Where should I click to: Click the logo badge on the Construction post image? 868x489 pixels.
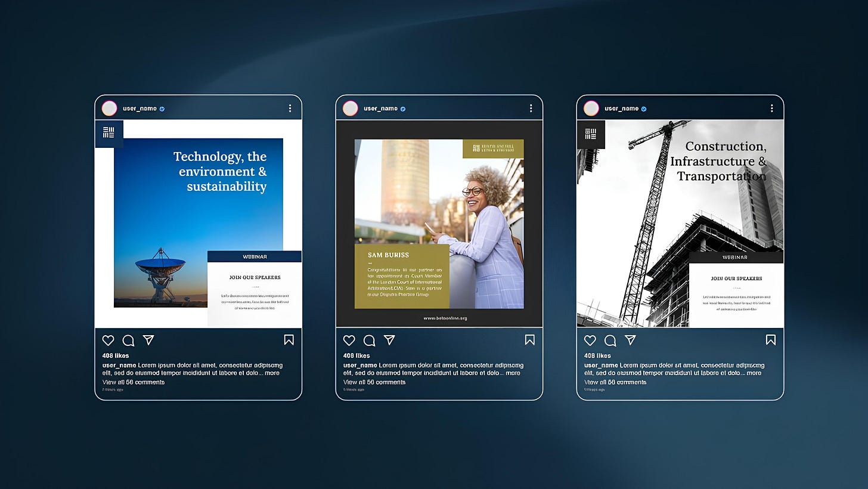coord(591,134)
